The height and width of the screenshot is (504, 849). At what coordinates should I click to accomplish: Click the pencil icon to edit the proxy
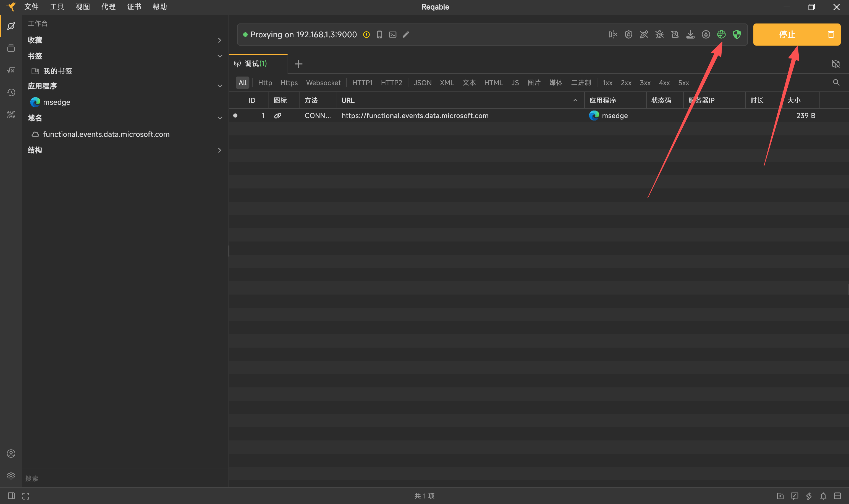pos(406,34)
